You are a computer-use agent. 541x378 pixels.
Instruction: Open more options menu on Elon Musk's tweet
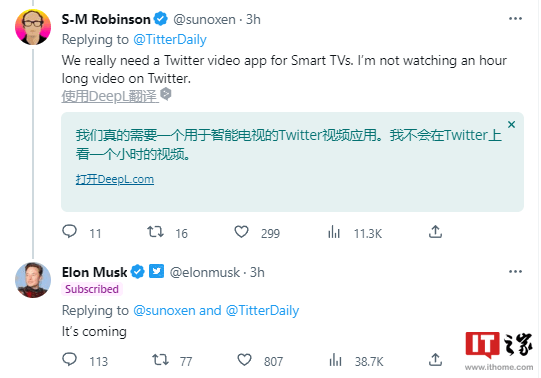point(515,272)
